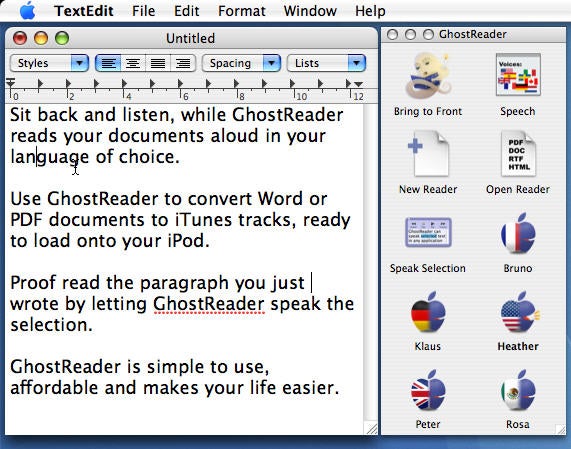Activate the Speak Selection icon
This screenshot has height=449, width=571.
428,232
